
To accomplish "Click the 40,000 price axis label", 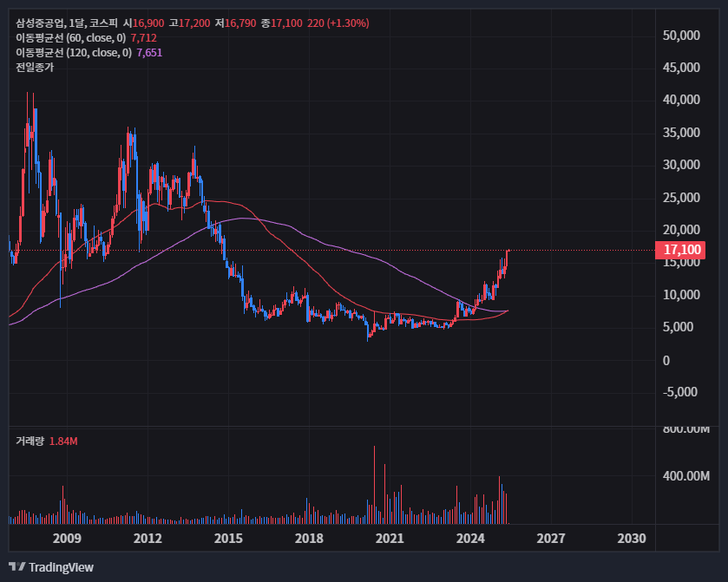I will (681, 100).
